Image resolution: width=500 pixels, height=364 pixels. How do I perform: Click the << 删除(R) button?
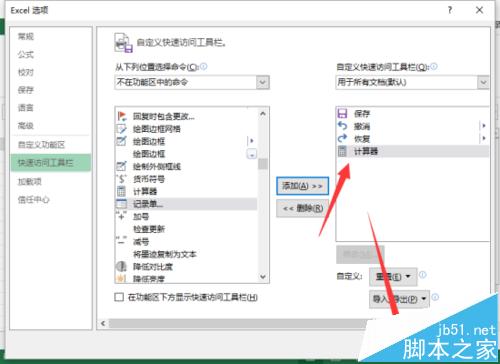coord(302,209)
